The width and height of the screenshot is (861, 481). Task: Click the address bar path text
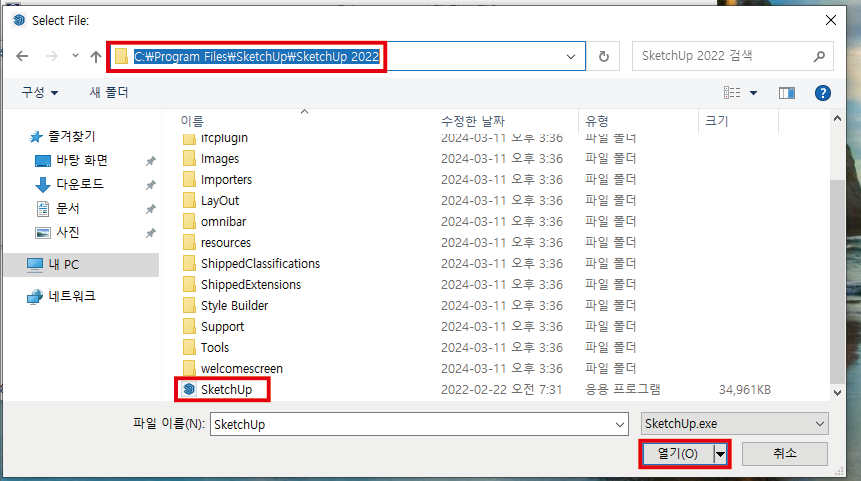tap(256, 56)
